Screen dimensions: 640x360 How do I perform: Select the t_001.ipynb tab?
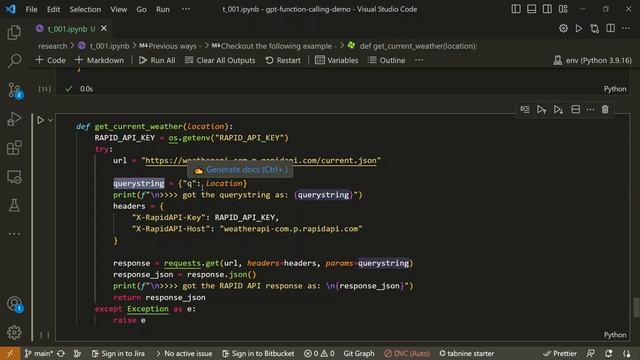coord(67,29)
